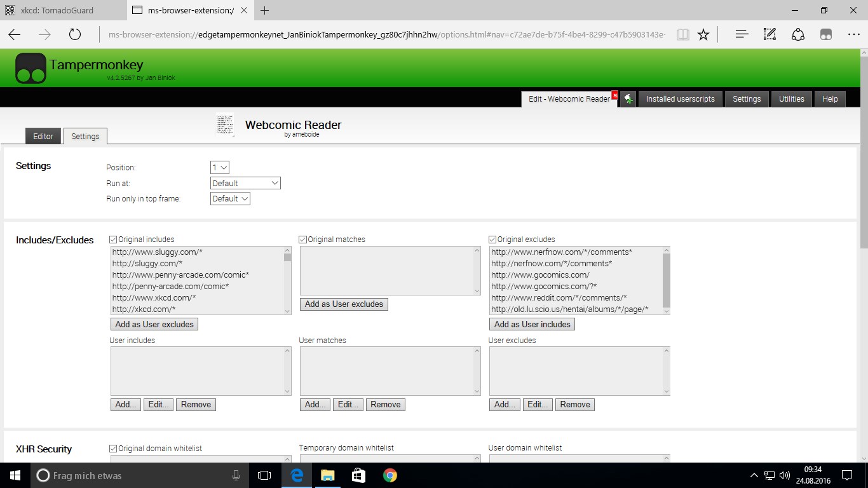Open the main Settings tab beside Utilities

tap(747, 98)
